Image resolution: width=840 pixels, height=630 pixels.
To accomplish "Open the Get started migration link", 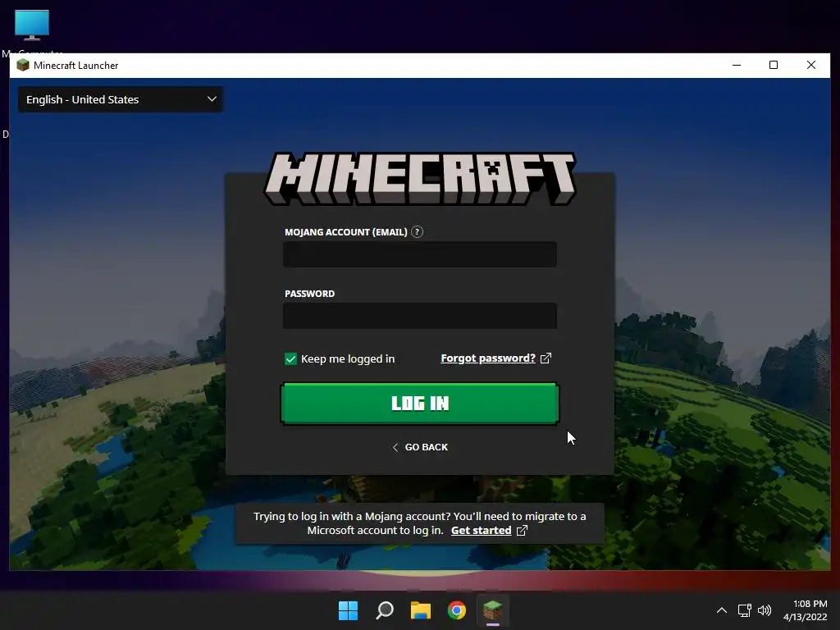I will (x=481, y=531).
